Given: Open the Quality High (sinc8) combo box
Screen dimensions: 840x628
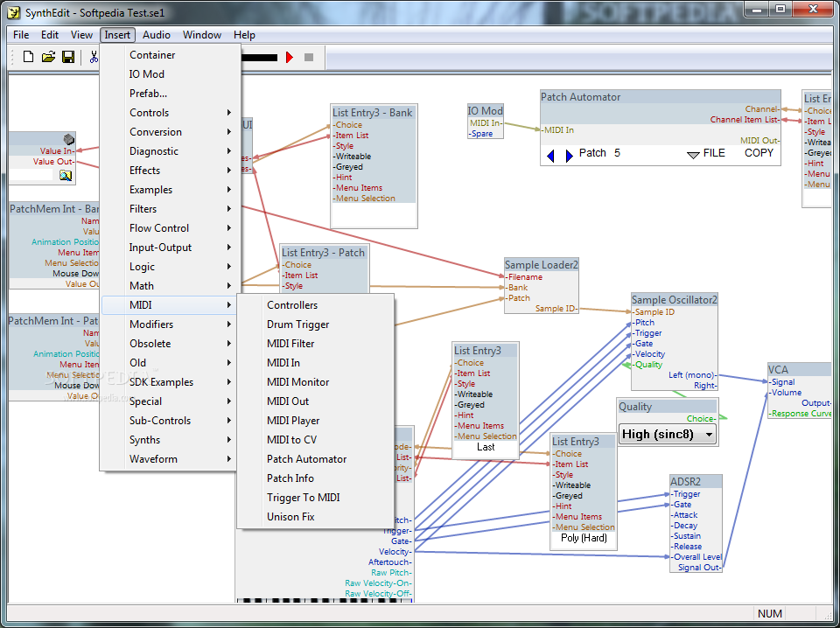Looking at the screenshot, I should point(668,434).
